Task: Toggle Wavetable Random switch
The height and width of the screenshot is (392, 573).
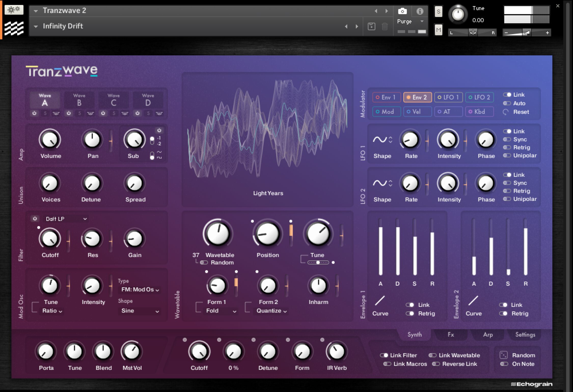Action: 204,262
